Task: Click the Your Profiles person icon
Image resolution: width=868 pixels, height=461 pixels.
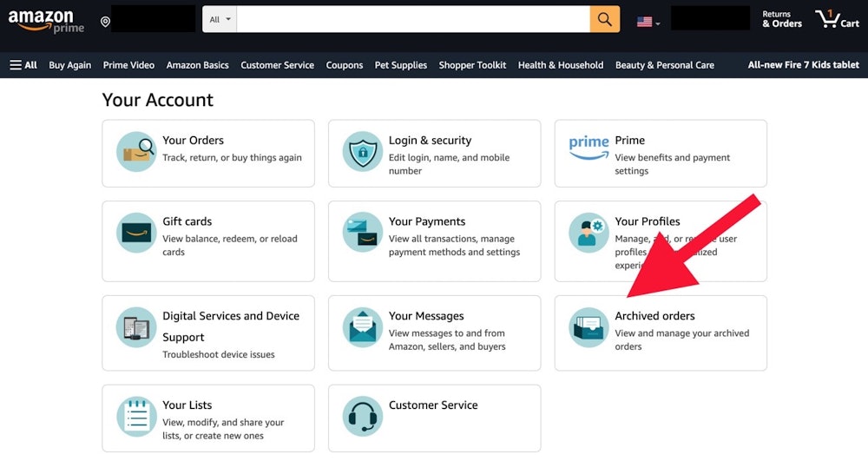Action: click(589, 233)
